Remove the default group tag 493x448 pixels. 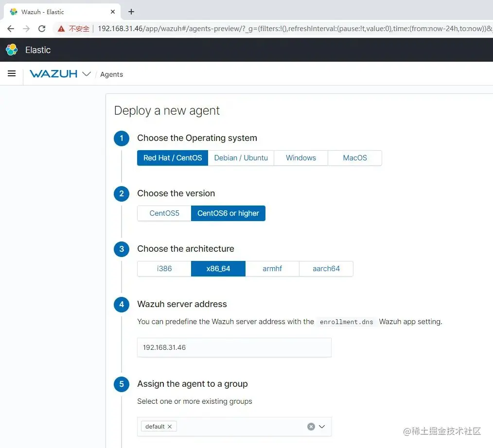170,426
